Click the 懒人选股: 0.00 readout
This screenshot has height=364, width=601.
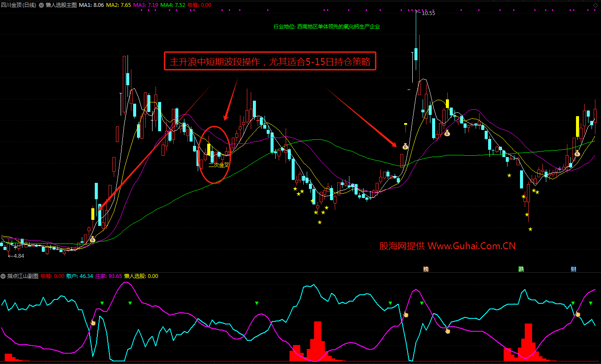[x=141, y=276]
